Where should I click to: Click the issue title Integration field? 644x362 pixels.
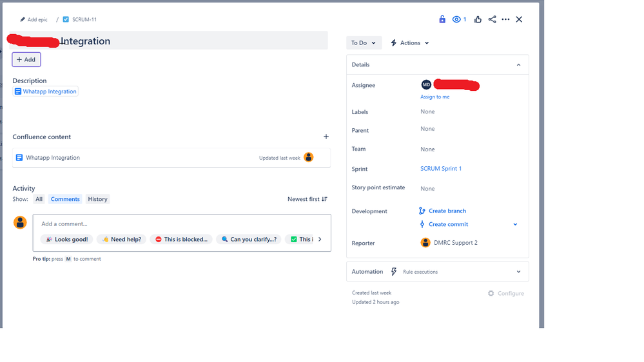[x=168, y=41]
